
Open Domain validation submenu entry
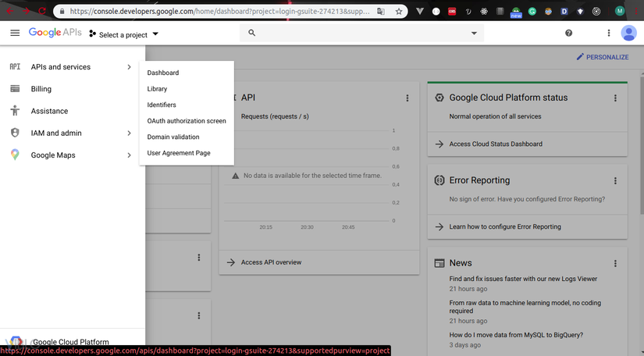click(x=173, y=137)
